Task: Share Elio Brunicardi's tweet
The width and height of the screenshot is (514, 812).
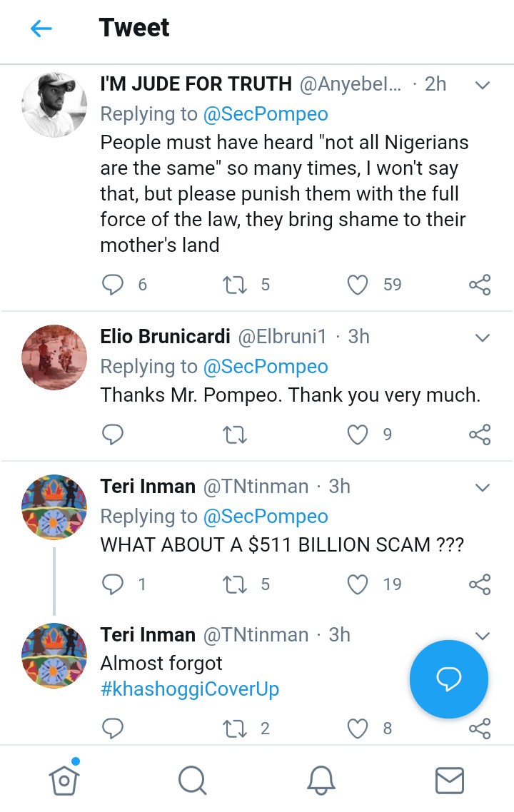Action: pyautogui.click(x=480, y=435)
